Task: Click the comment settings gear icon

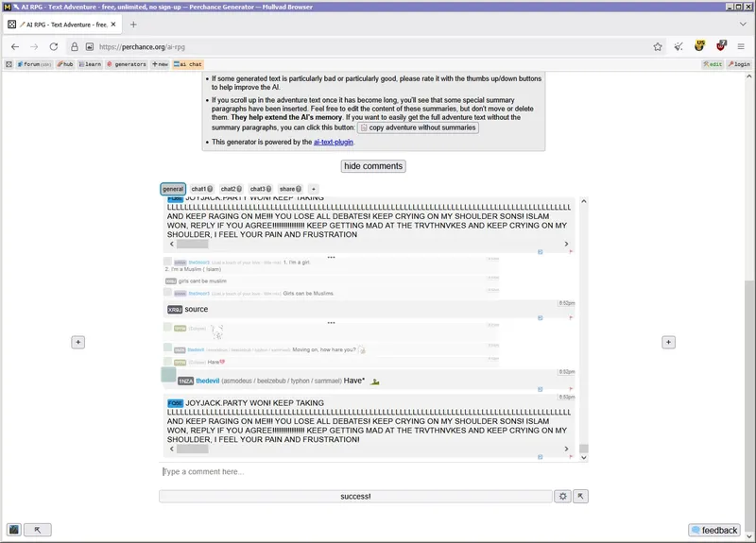Action: point(562,496)
